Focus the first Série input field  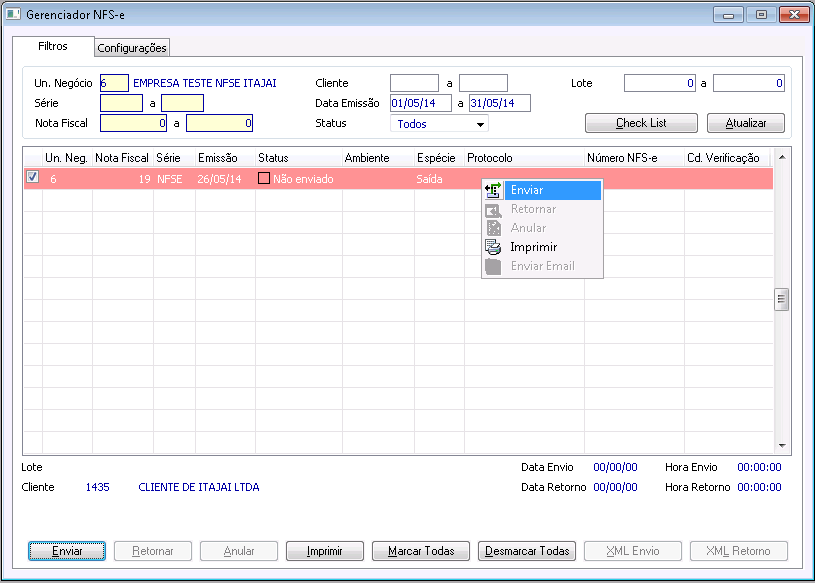pos(121,103)
